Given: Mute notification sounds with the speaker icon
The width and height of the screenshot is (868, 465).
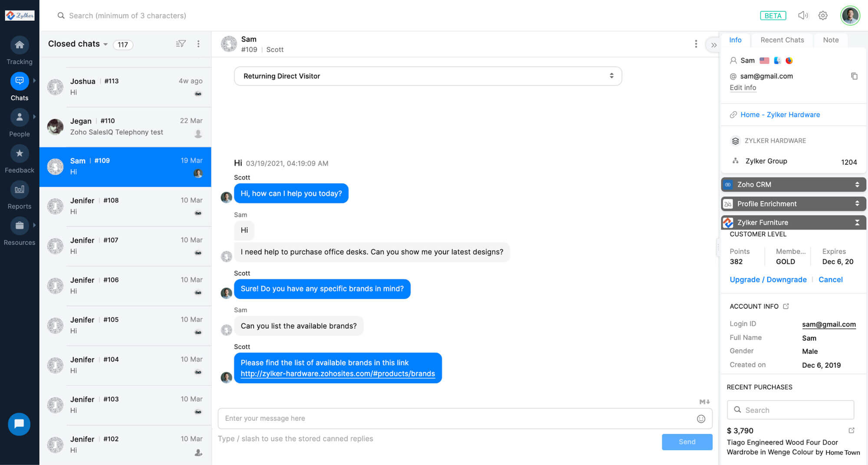Looking at the screenshot, I should (x=803, y=15).
